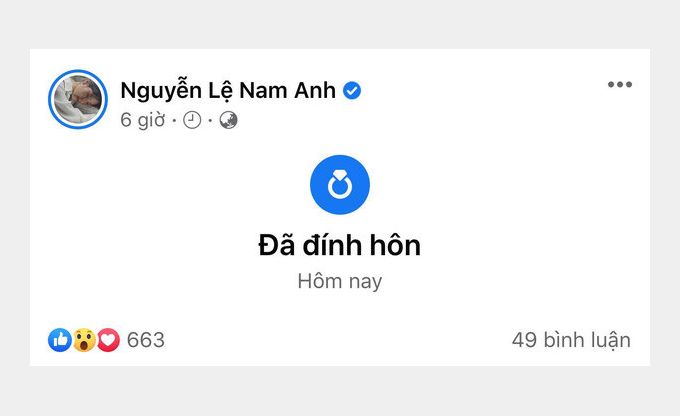Click the Nguyễn Lệ Nam Anh name link
This screenshot has width=680, height=416.
tap(228, 91)
